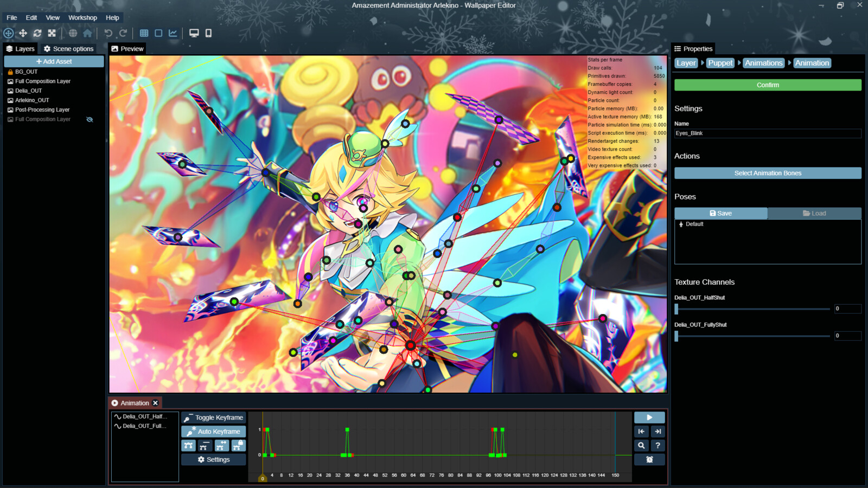The width and height of the screenshot is (868, 488).
Task: Click the Name field containing Eyes_Blink
Action: click(x=768, y=133)
